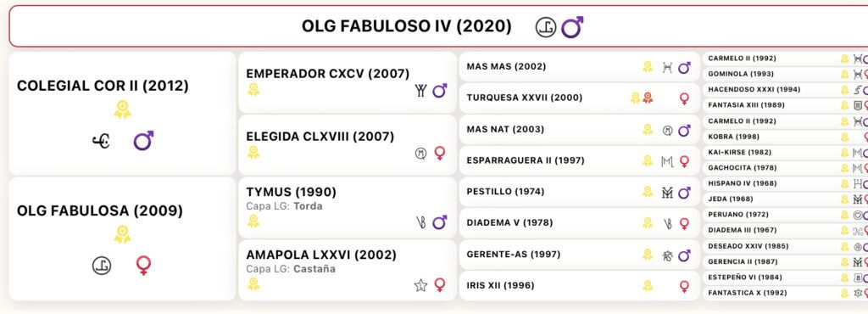Click the male symbol beside OLG FABULOSO IV title
Screen dimensions: 868x314
[x=572, y=26]
